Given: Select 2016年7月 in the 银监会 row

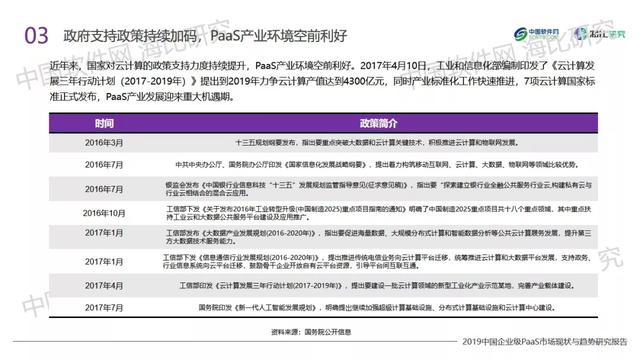Looking at the screenshot, I should (104, 189).
